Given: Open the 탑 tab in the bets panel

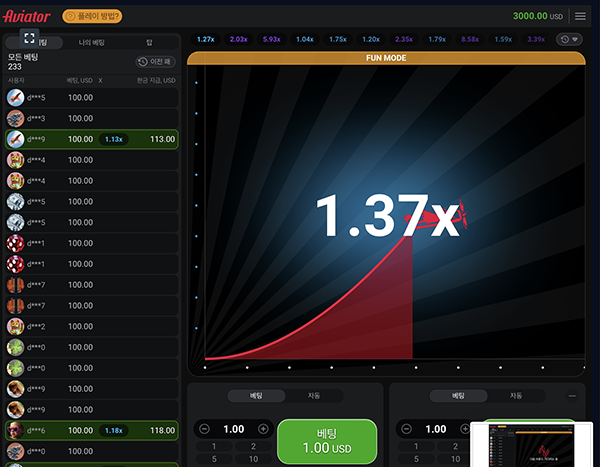Looking at the screenshot, I should (x=149, y=43).
